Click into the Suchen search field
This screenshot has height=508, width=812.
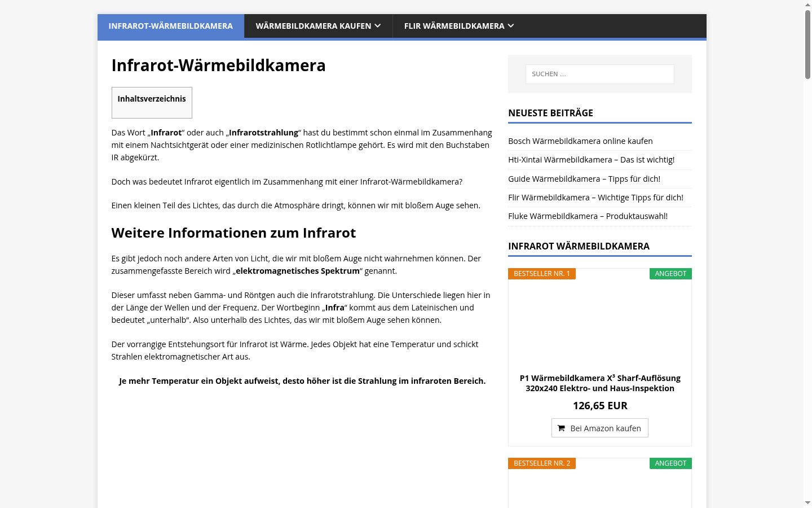[x=600, y=74]
